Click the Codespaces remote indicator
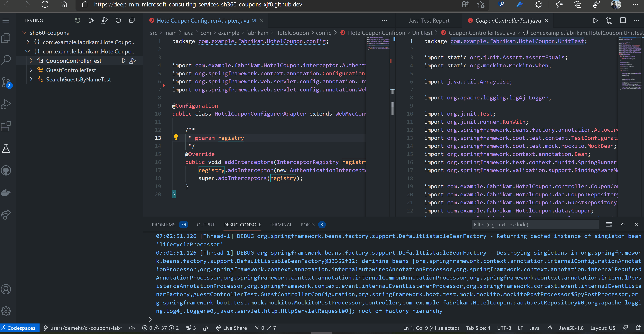Screen dimensions: 644x334 (20, 328)
